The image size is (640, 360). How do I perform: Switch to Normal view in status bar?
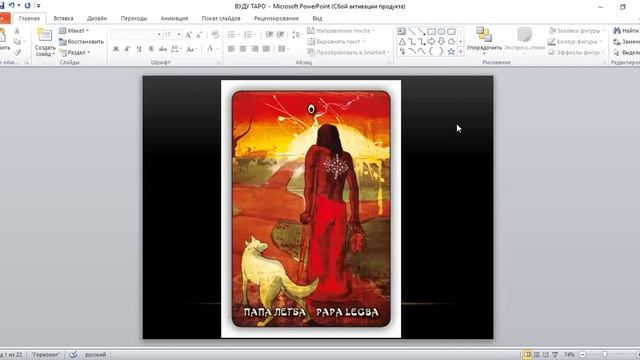527,355
